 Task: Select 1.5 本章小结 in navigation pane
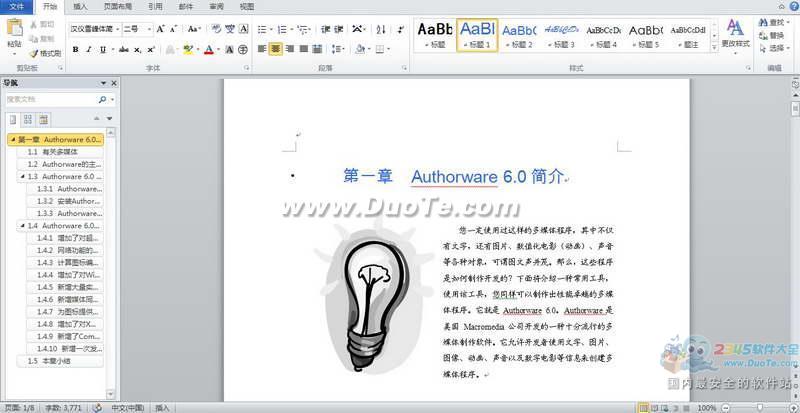click(x=60, y=361)
